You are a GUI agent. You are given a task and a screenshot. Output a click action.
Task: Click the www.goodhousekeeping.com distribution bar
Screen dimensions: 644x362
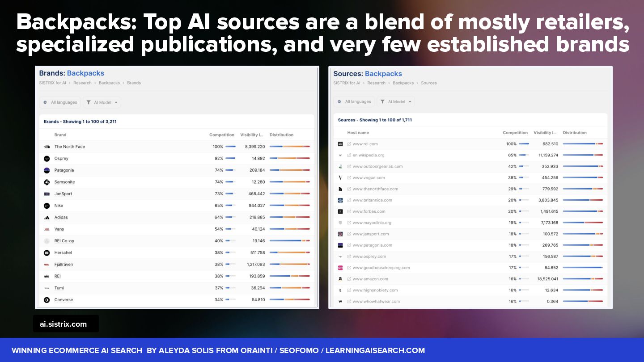coord(583,268)
